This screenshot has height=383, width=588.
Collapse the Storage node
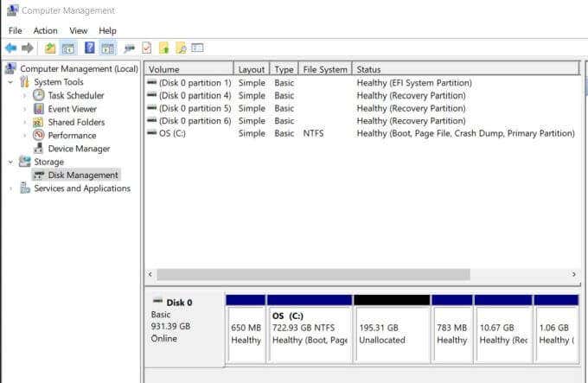coord(10,162)
